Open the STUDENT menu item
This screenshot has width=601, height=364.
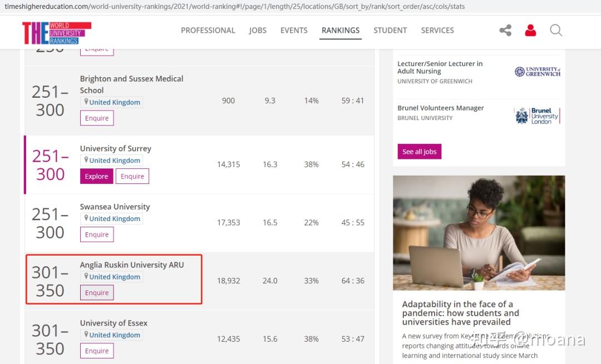coord(390,31)
